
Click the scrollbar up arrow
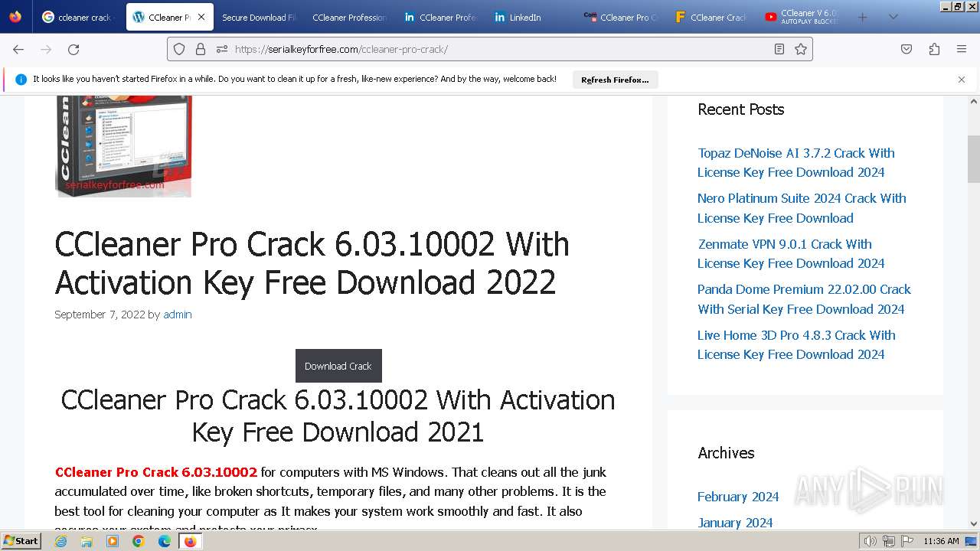click(x=974, y=102)
